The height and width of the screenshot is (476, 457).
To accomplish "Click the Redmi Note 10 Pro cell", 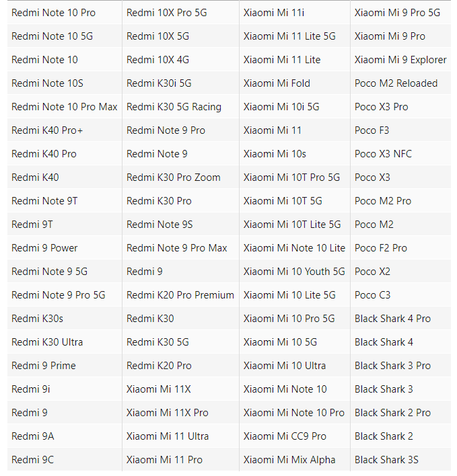I will point(53,13).
